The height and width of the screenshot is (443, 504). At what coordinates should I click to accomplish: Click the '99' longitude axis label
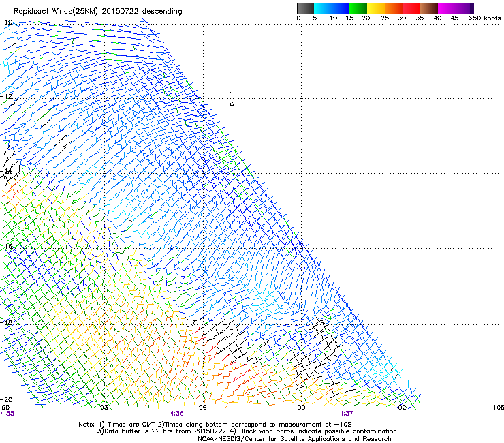[x=301, y=408]
